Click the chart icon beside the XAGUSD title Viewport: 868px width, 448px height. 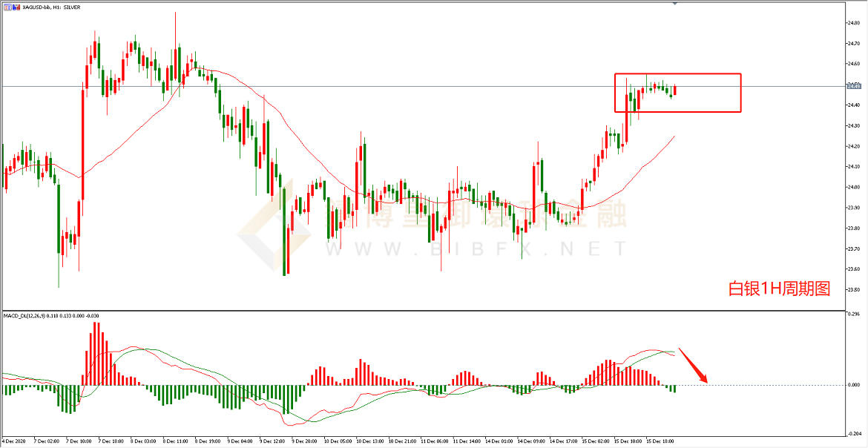tap(7, 7)
